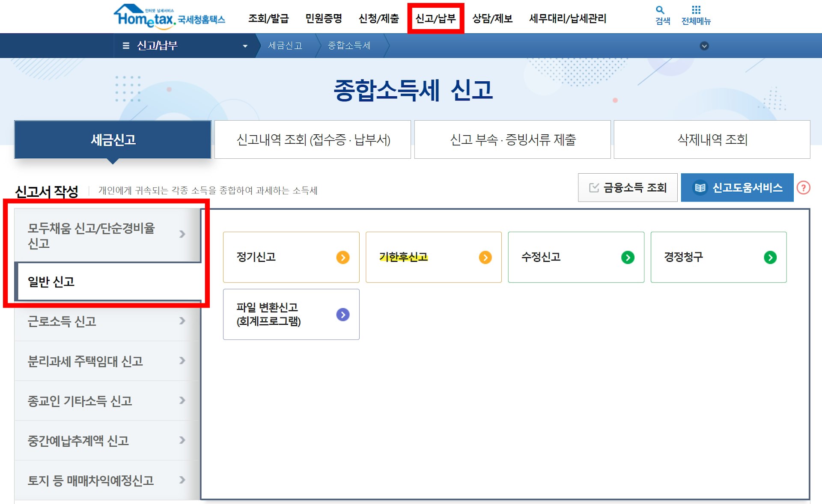Image resolution: width=822 pixels, height=504 pixels.
Task: Open the 검색 search magnifier icon
Action: point(660,10)
